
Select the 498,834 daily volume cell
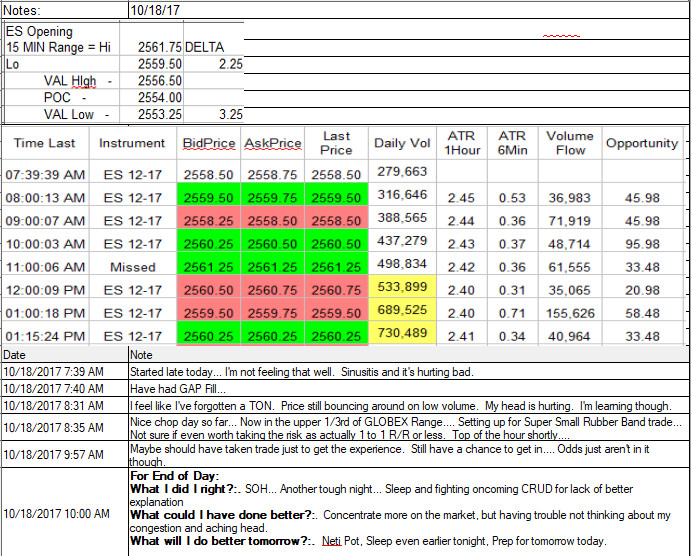point(402,263)
